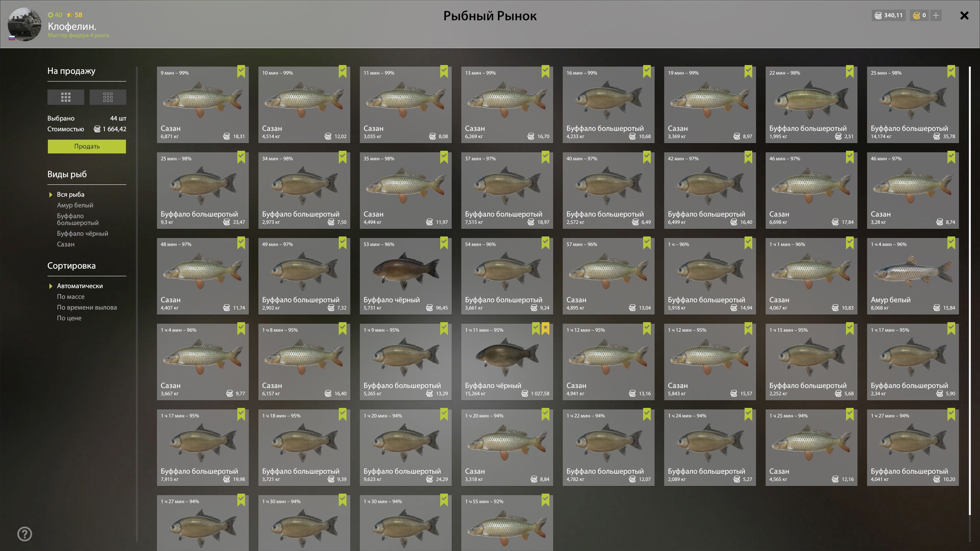Click the silver coins balance 340,11

[x=889, y=15]
